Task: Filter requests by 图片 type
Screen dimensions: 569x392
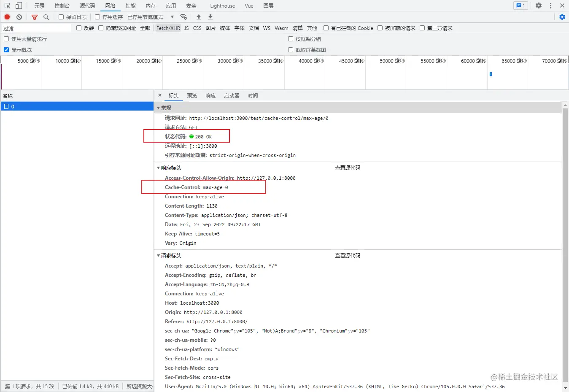Action: (x=211, y=28)
